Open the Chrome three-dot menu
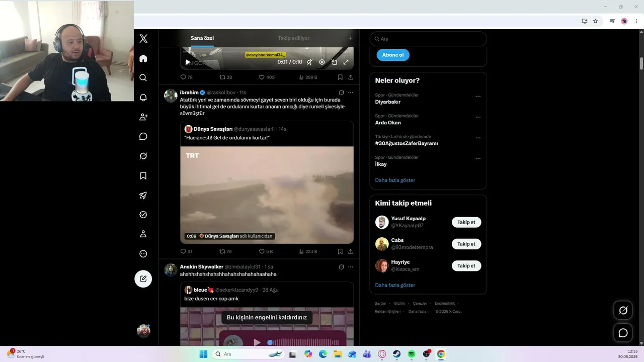The height and width of the screenshot is (362, 644). point(636,21)
